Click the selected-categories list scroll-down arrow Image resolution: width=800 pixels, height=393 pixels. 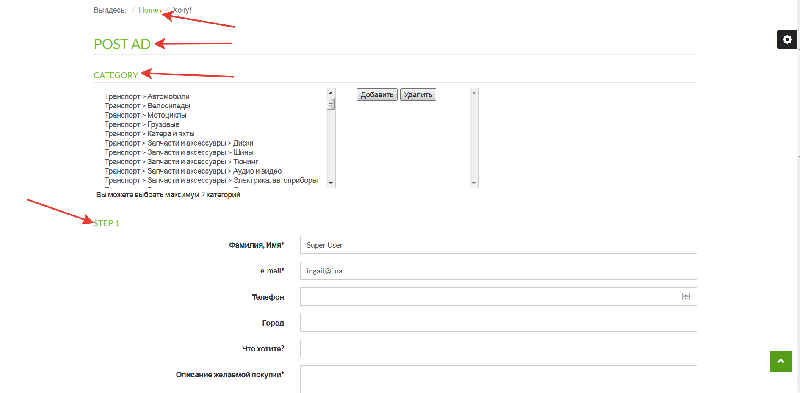(x=474, y=183)
